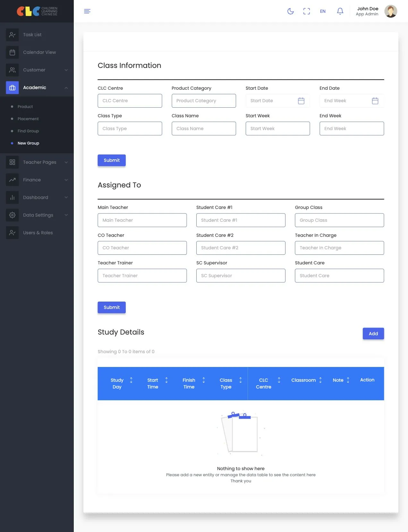This screenshot has width=408, height=532.
Task: Open John Doe profile avatar
Action: point(391,11)
